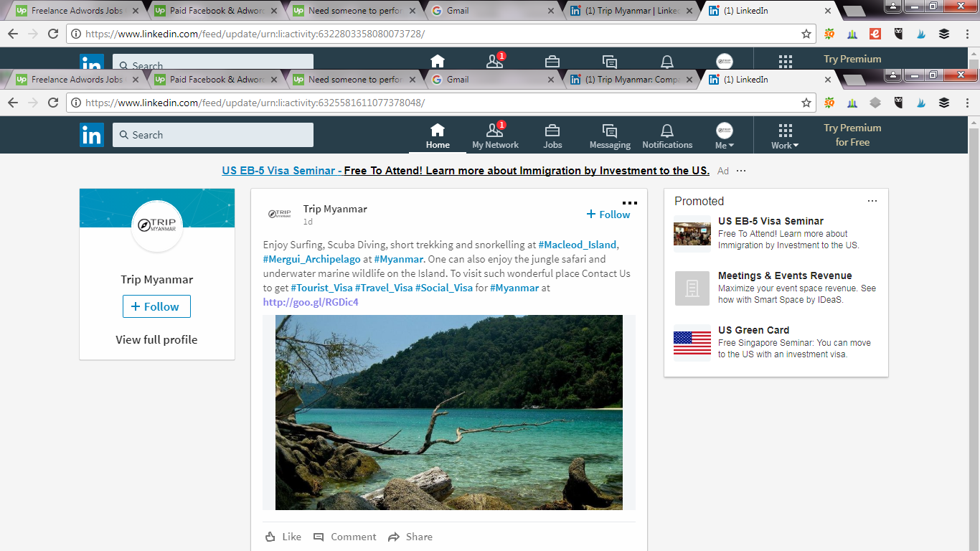980x551 pixels.
Task: Open the Promoted panel's ellipsis menu
Action: pyautogui.click(x=872, y=201)
